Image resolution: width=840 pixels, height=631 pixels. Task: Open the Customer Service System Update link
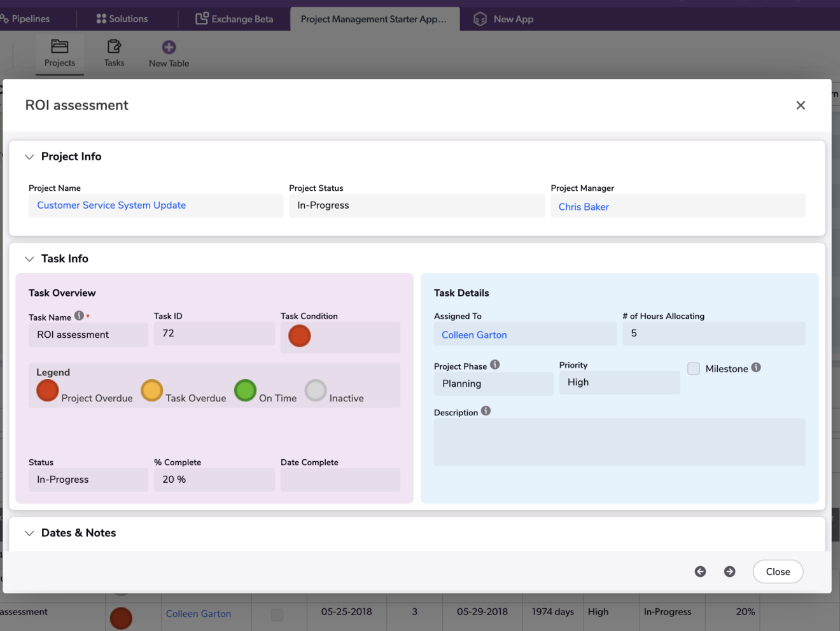(111, 205)
